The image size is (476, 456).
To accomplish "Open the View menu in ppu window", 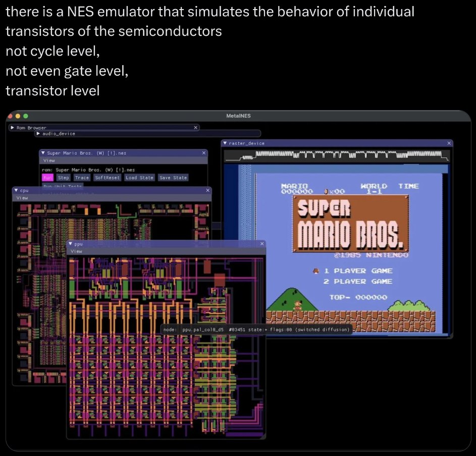I will coord(76,251).
